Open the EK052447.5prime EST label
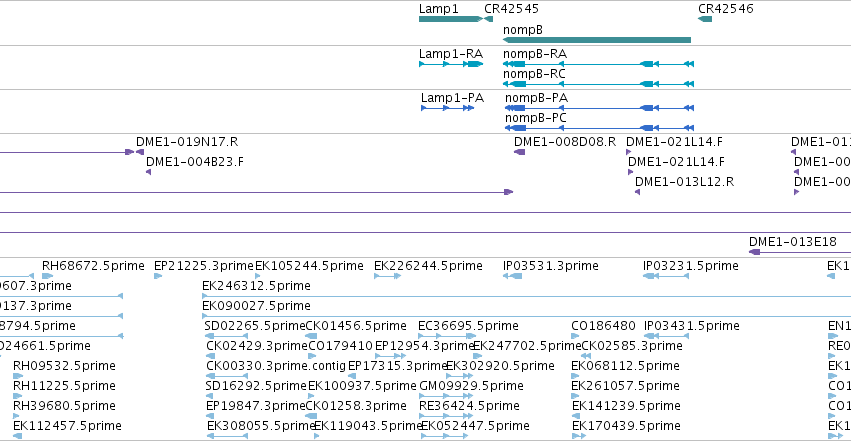The image size is (851, 441). click(x=475, y=426)
